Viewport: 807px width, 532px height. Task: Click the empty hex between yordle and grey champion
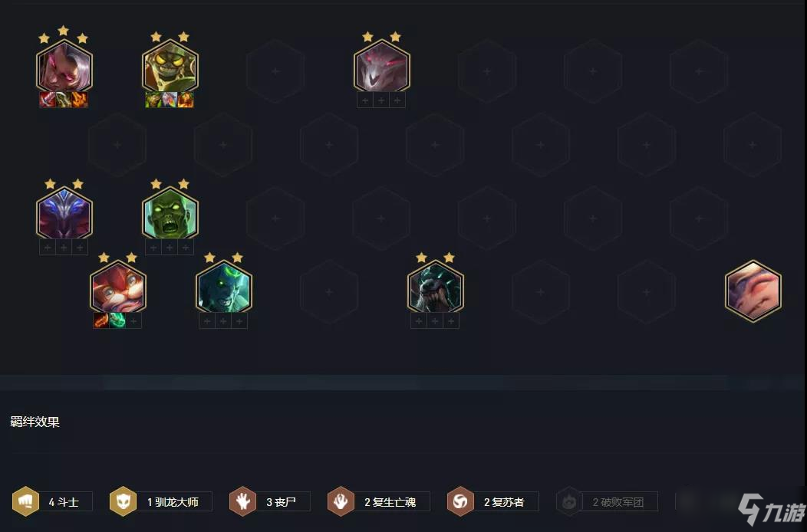click(275, 71)
